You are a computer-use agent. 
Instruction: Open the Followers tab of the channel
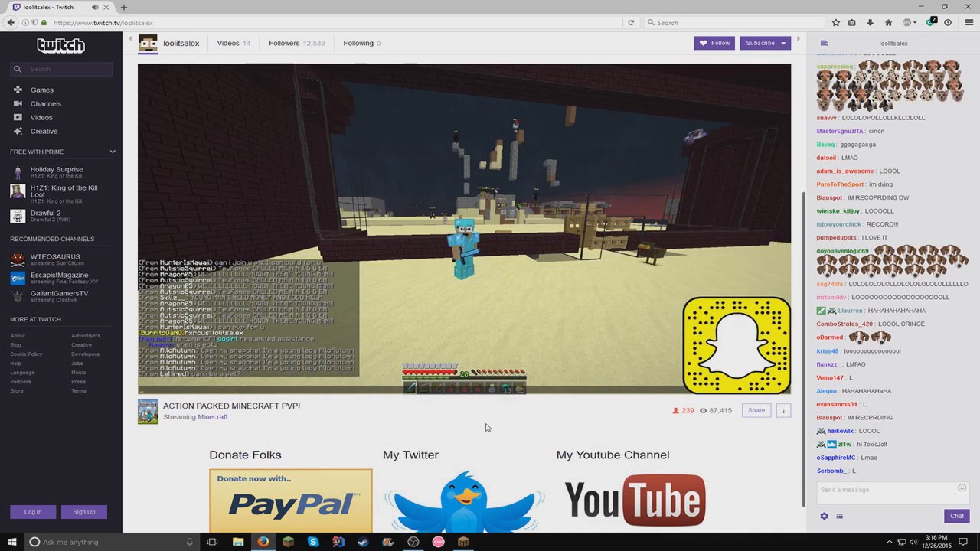pos(297,43)
